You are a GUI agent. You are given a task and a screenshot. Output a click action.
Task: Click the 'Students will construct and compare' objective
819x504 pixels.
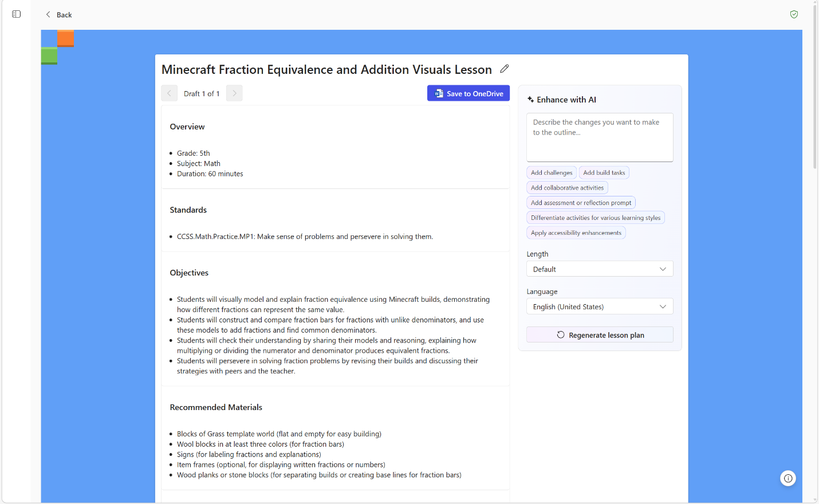click(x=330, y=325)
